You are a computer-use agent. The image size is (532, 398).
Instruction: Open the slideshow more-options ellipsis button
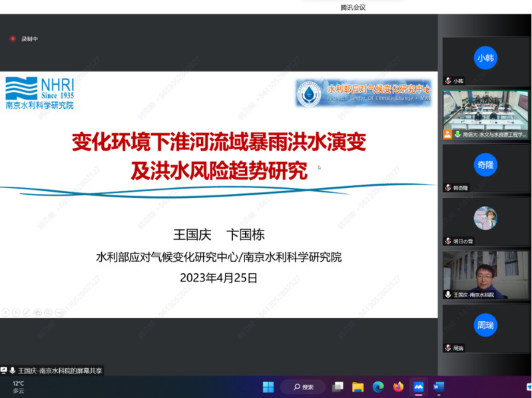pyautogui.click(x=59, y=312)
